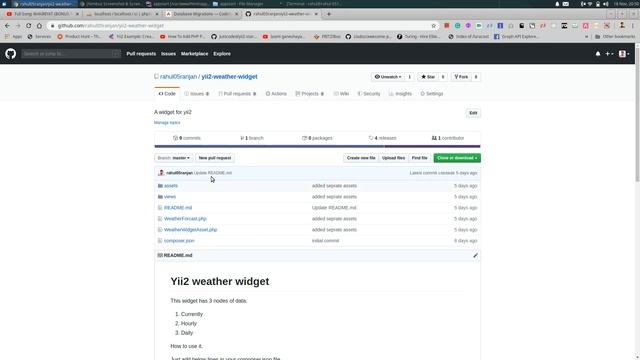This screenshot has height=360, width=640.
Task: Open the Unwatch dropdown
Action: pyautogui.click(x=388, y=77)
